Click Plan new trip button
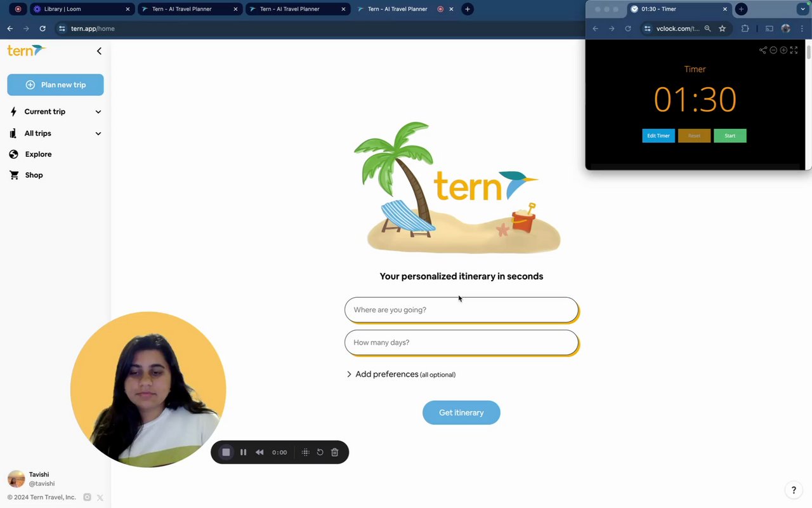This screenshot has height=508, width=812. tap(55, 84)
